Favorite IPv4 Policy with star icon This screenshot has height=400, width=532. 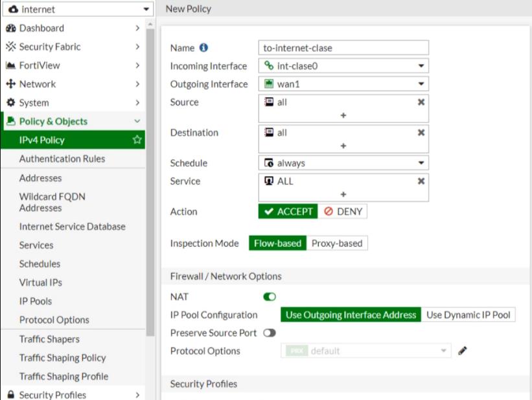tap(137, 140)
